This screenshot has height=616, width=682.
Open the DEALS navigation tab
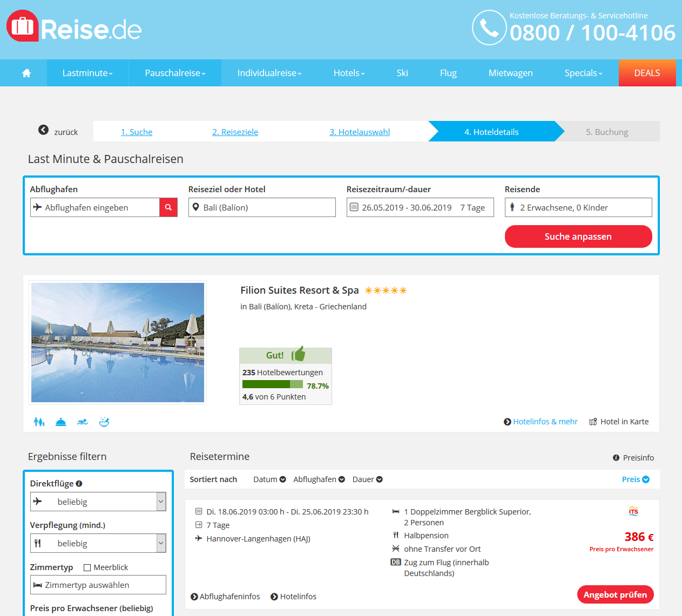[647, 73]
